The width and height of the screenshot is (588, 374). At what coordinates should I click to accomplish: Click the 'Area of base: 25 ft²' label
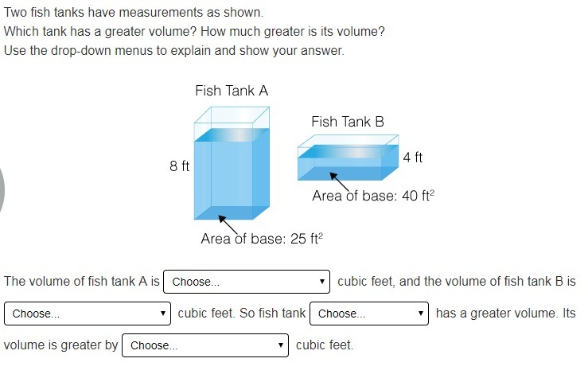[x=262, y=239]
